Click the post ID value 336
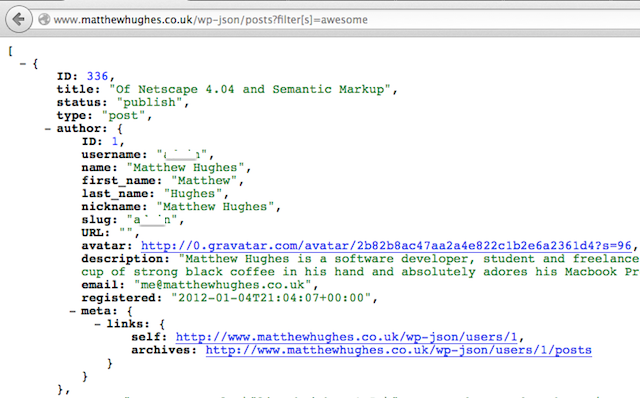 (x=97, y=76)
